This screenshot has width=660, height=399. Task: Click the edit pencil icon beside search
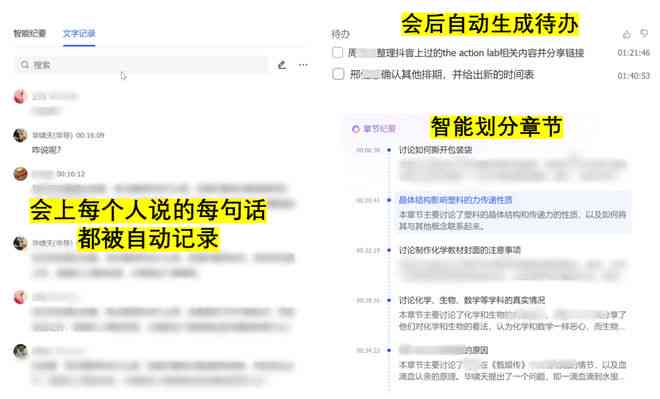pyautogui.click(x=282, y=65)
